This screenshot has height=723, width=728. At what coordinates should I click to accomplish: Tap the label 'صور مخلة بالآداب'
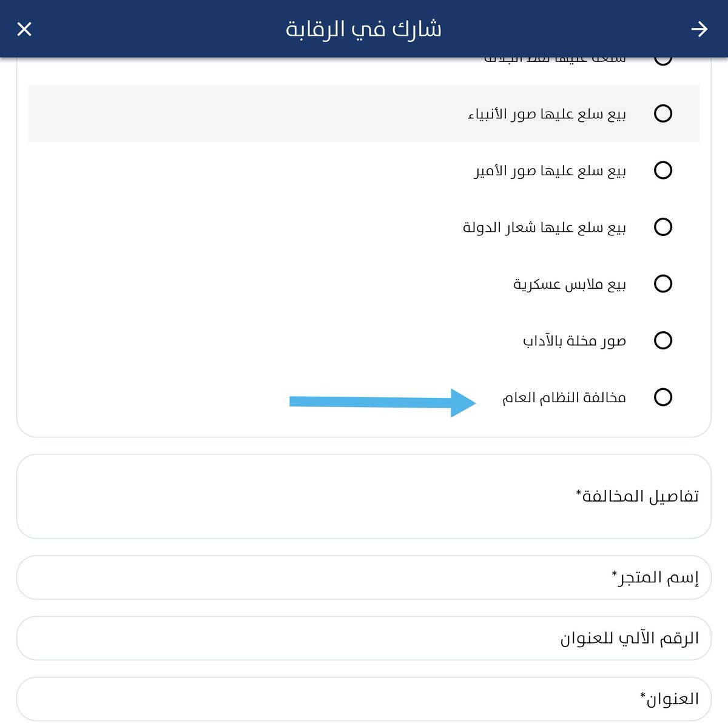coord(575,341)
